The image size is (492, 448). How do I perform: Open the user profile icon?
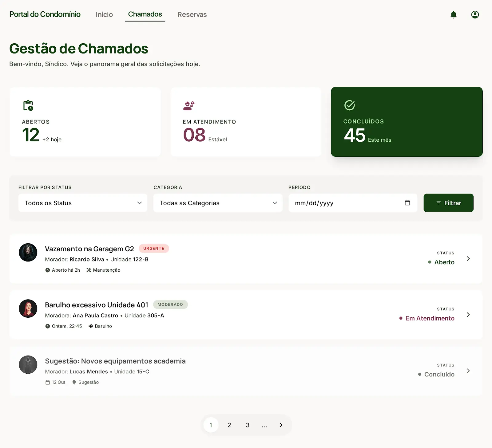point(475,14)
